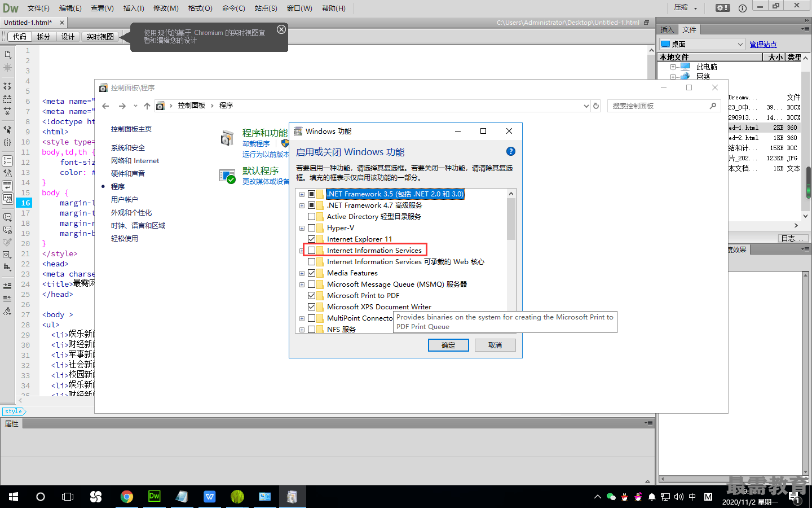812x508 pixels.
Task: Expand 此电脑 in local files tree
Action: tap(673, 67)
